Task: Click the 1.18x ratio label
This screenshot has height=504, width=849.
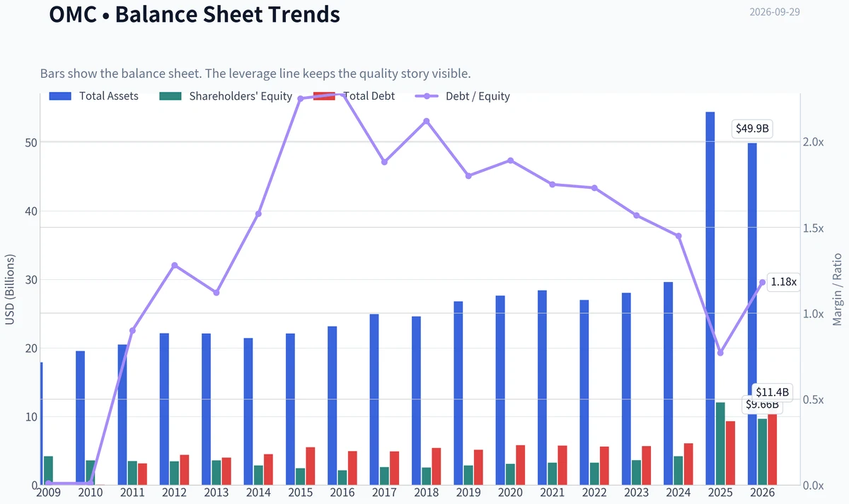Action: click(x=783, y=281)
